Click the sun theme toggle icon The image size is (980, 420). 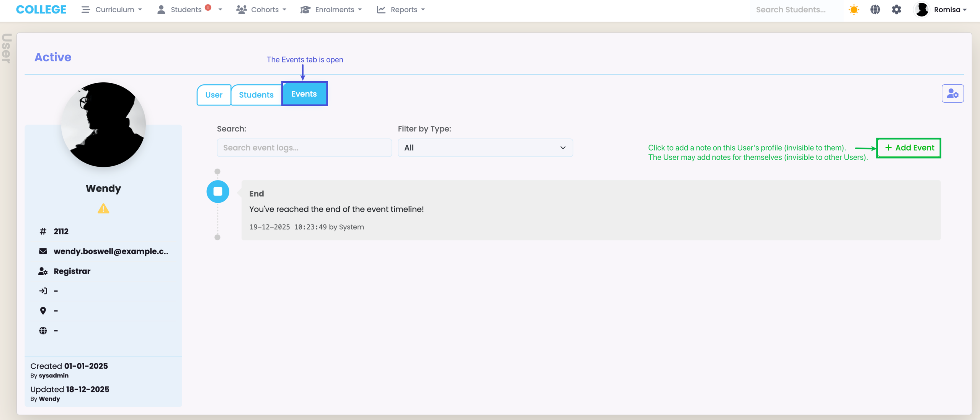coord(854,10)
